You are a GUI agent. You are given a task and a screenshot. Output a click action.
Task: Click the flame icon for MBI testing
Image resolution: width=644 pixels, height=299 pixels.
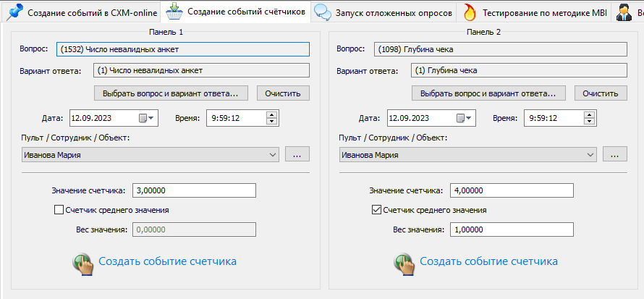click(470, 12)
